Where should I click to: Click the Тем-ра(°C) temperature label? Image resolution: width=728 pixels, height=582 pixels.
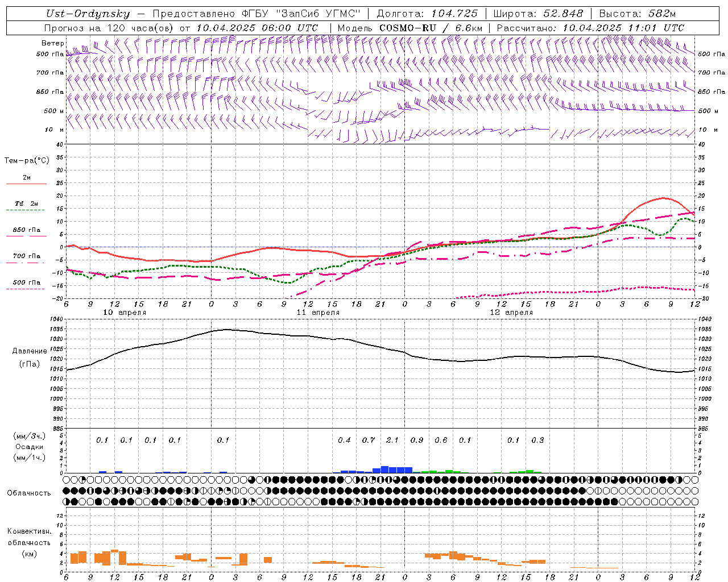click(x=27, y=161)
